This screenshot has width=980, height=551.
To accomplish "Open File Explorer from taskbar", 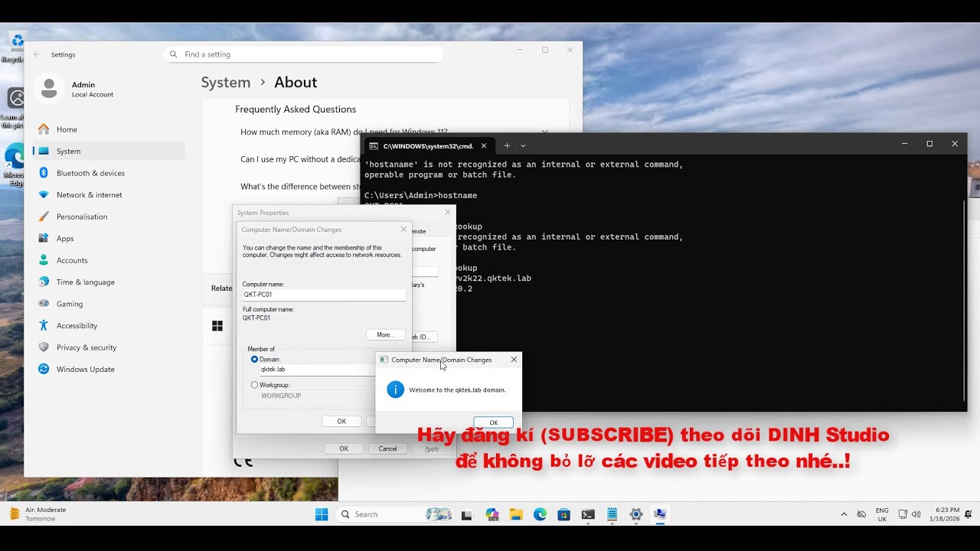I will coord(516,514).
